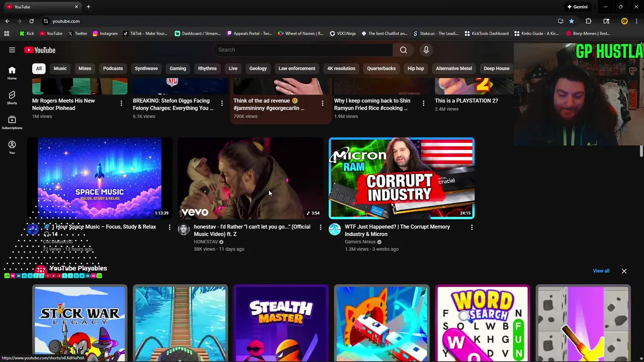The width and height of the screenshot is (644, 362).
Task: Open the Instagram bookmark
Action: pyautogui.click(x=105, y=34)
